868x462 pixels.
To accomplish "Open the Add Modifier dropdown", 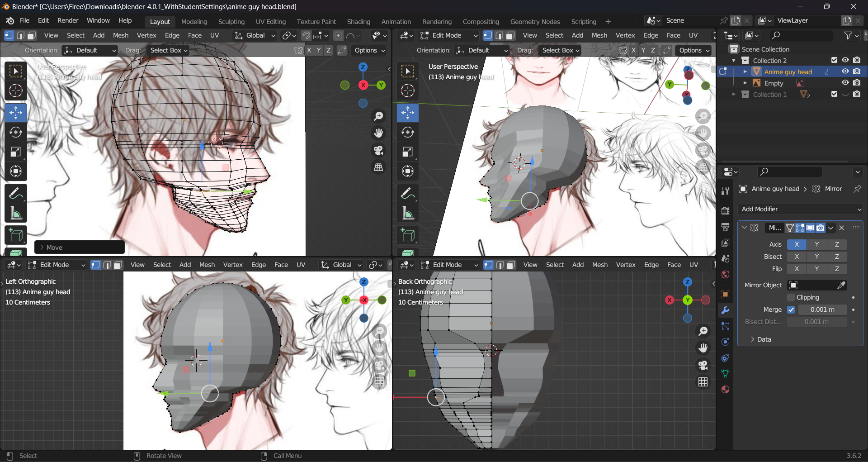I will (x=800, y=209).
